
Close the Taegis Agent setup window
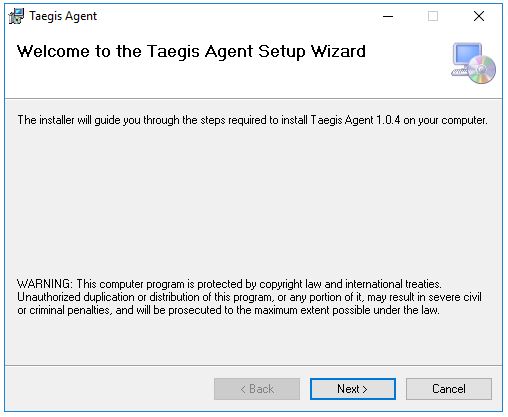point(479,16)
